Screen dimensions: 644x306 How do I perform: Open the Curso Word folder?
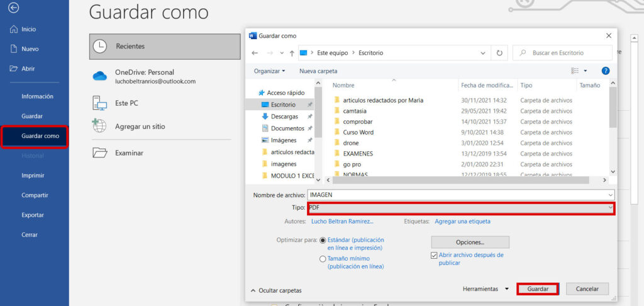tap(358, 132)
